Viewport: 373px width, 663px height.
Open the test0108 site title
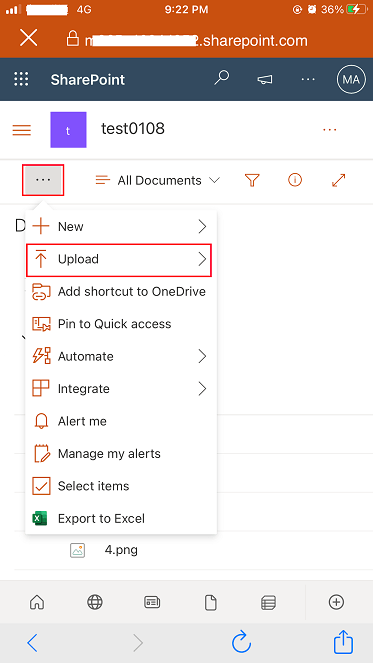133,129
